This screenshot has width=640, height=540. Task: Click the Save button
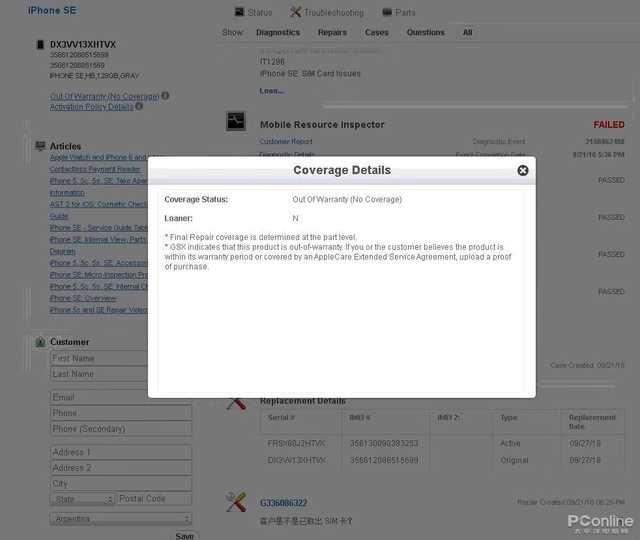point(184,536)
